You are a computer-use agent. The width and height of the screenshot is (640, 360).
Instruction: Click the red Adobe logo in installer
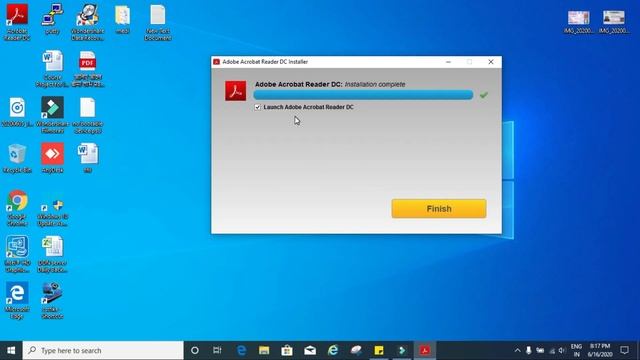click(236, 91)
